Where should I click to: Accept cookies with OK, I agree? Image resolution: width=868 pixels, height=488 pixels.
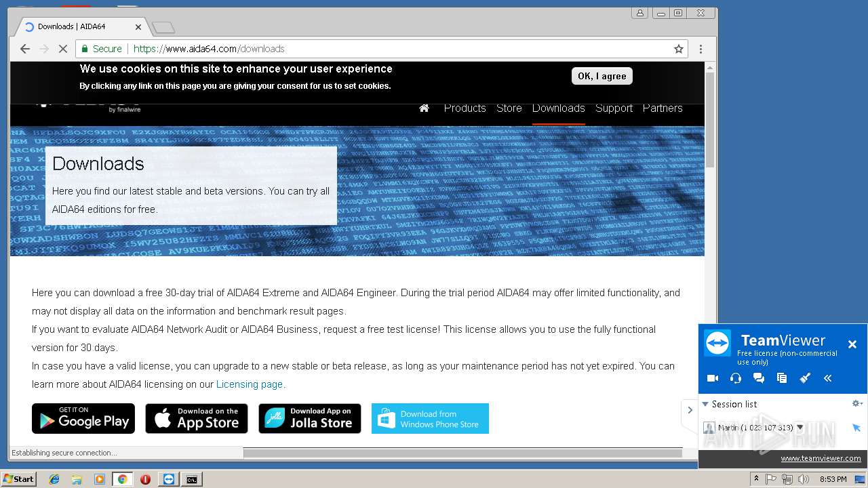coord(601,76)
